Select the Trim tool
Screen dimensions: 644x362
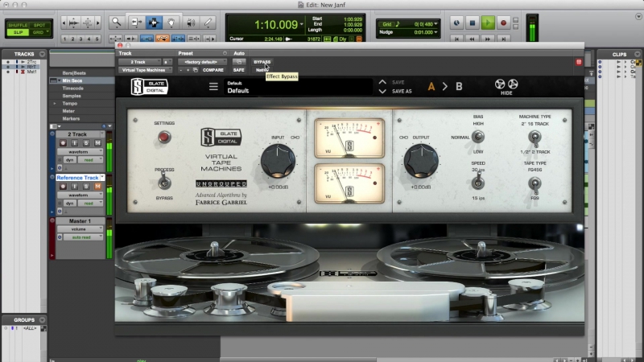(136, 23)
